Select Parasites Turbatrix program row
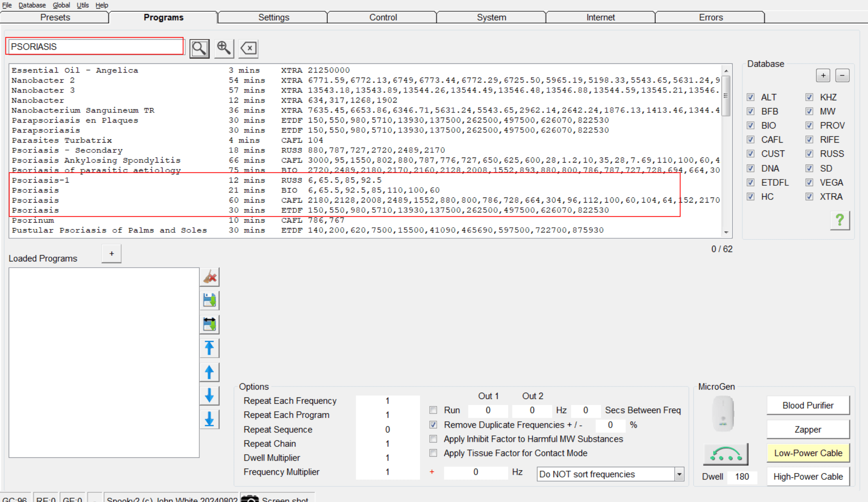Viewport: 868px width, 502px height. tap(365, 140)
